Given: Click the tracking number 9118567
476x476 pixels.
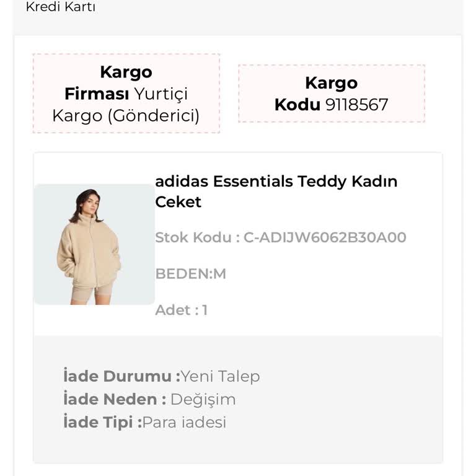Looking at the screenshot, I should pyautogui.click(x=356, y=104).
